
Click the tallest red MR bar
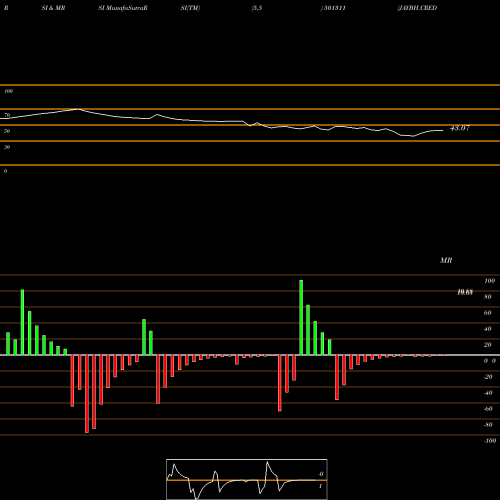tap(87, 394)
